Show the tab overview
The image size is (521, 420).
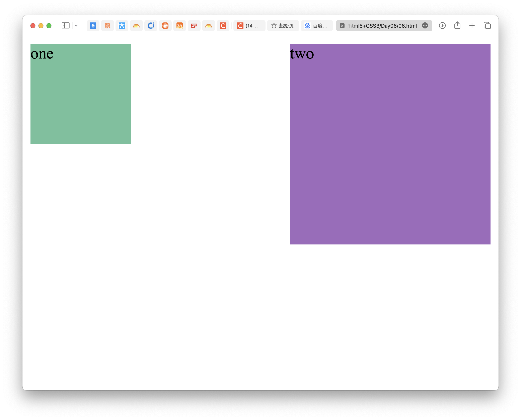(487, 25)
